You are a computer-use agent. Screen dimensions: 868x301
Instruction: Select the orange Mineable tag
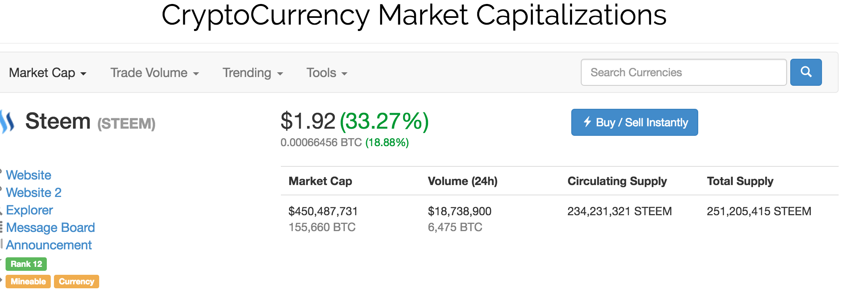click(28, 282)
